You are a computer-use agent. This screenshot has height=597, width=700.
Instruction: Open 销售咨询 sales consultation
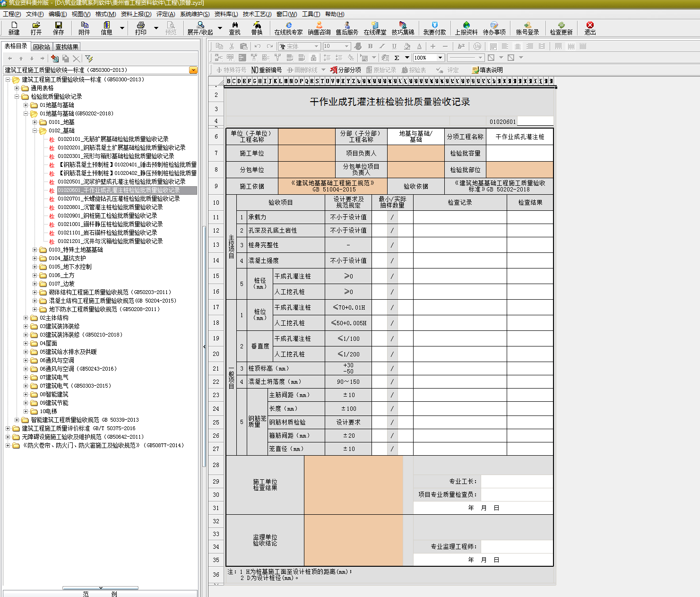319,28
